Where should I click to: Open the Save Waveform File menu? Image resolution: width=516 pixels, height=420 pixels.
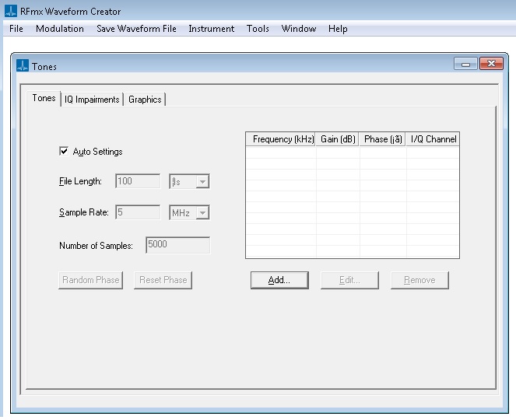point(136,29)
